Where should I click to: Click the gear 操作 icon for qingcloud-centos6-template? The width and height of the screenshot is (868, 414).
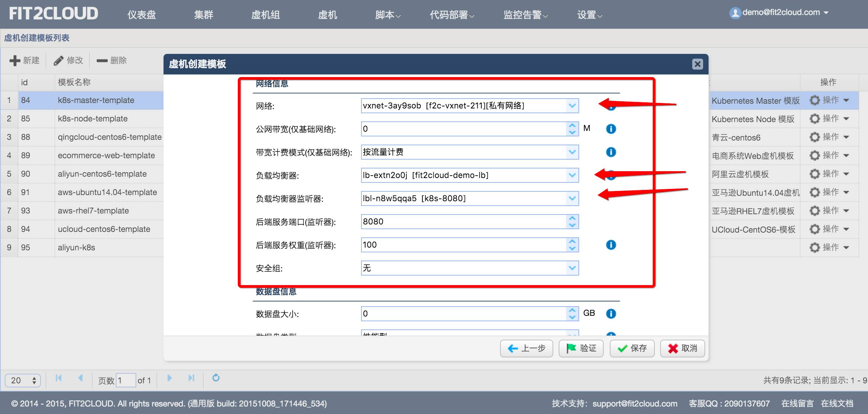814,137
